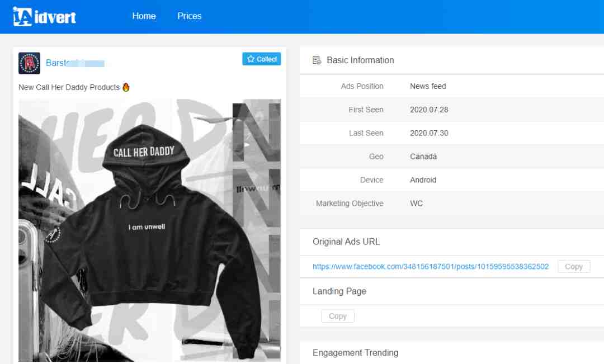Click the Basic Information heading
Screen dimensions: 604x364
360,60
